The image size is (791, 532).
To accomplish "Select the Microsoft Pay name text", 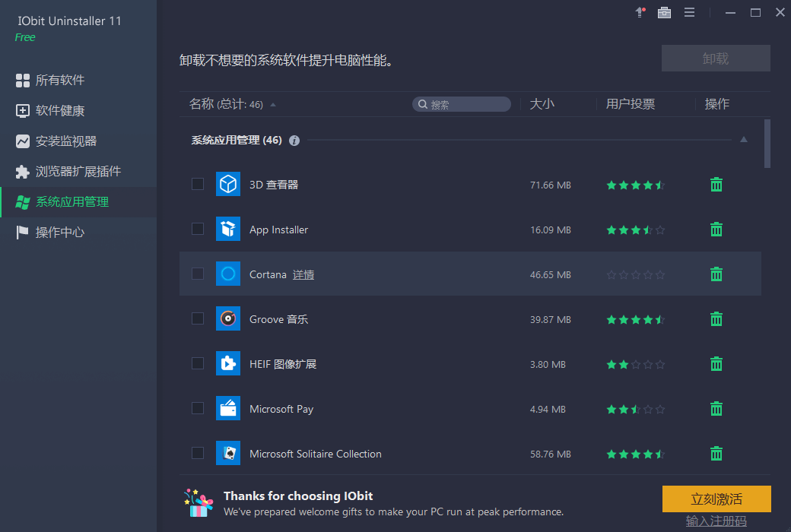I will click(281, 409).
